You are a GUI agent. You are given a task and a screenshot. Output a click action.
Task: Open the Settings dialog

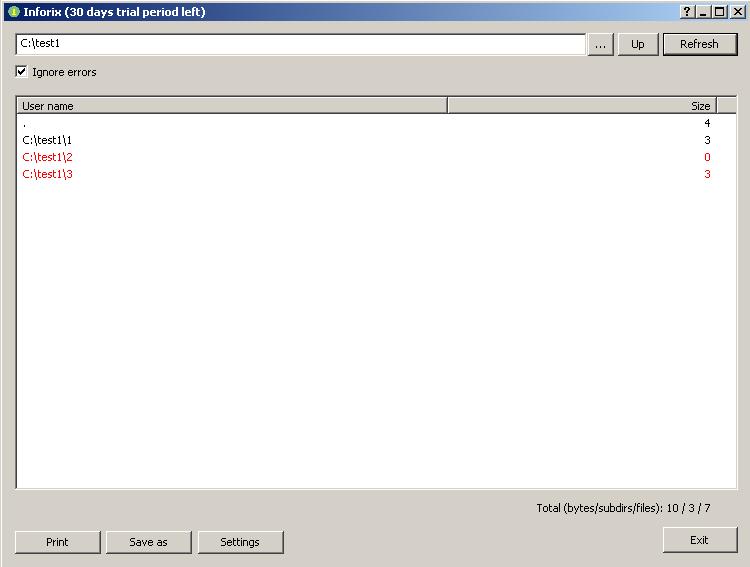(x=240, y=542)
